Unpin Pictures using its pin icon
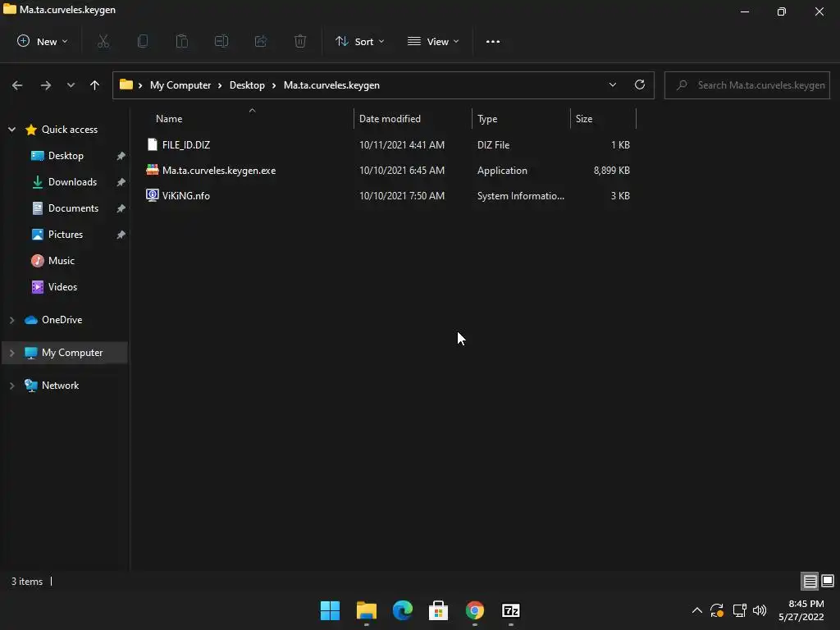Image resolution: width=840 pixels, height=630 pixels. pos(121,235)
